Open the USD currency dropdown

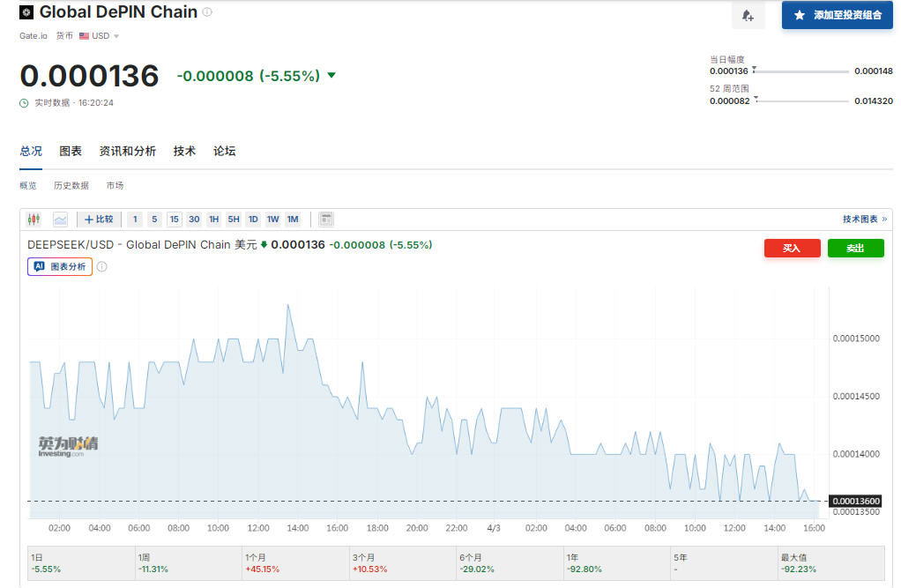click(x=100, y=36)
